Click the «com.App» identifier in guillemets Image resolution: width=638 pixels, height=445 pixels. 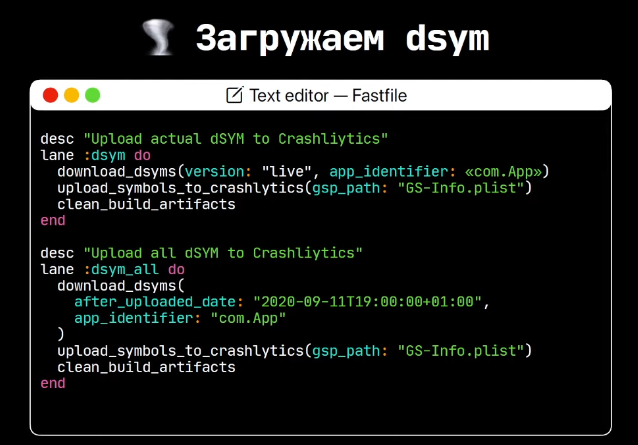pyautogui.click(x=503, y=171)
